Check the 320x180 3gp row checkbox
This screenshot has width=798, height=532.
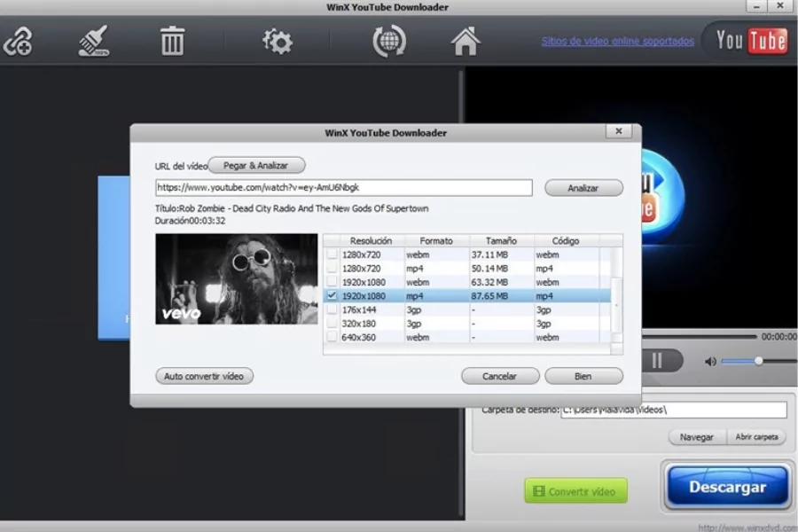[x=332, y=323]
